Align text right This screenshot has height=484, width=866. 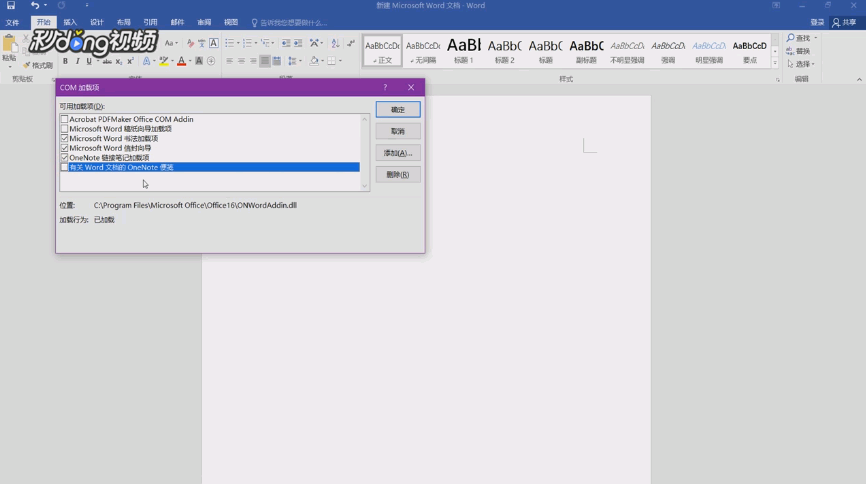[x=253, y=61]
